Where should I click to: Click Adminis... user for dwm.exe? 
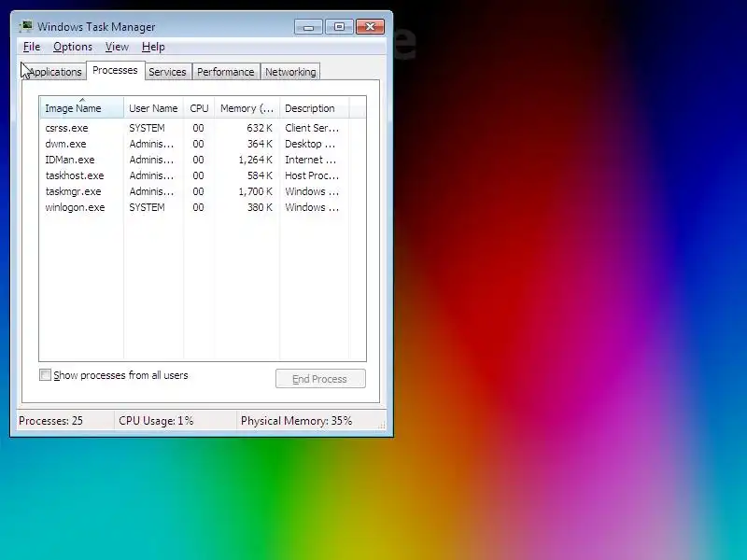(151, 144)
